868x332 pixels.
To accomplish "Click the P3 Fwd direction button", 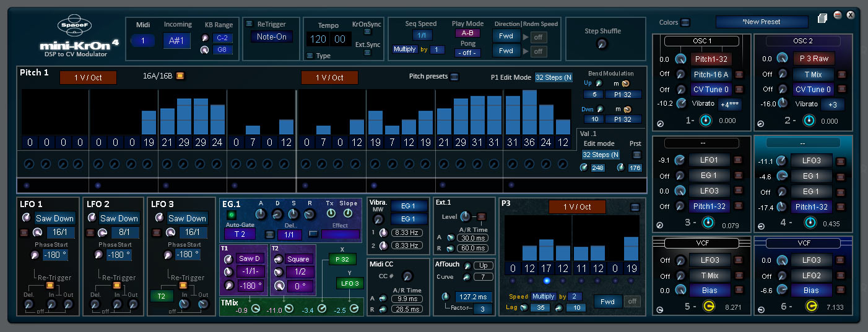I will point(607,301).
